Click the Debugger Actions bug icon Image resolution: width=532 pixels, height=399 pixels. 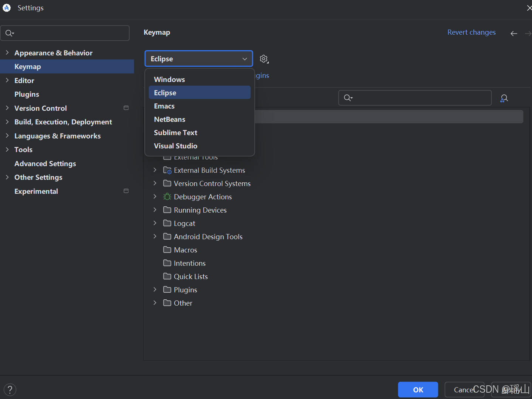[167, 197]
